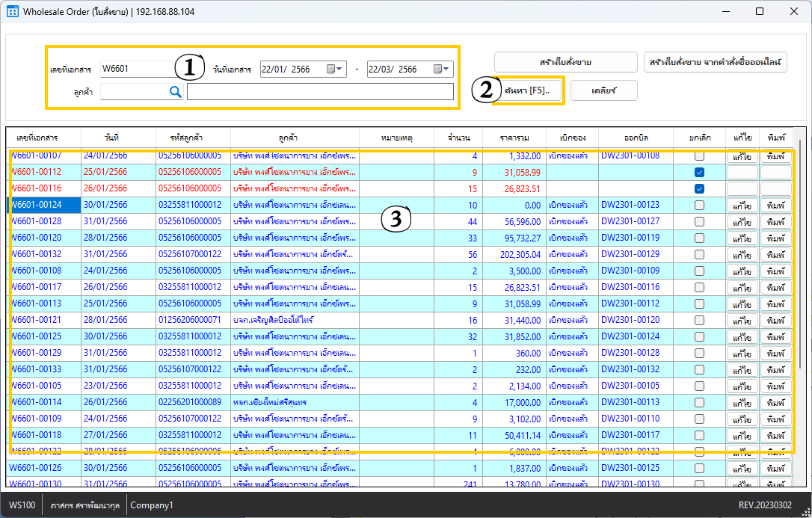Click the สร้างใบสั่งขาย create order button
The width and height of the screenshot is (812, 518).
coord(565,62)
